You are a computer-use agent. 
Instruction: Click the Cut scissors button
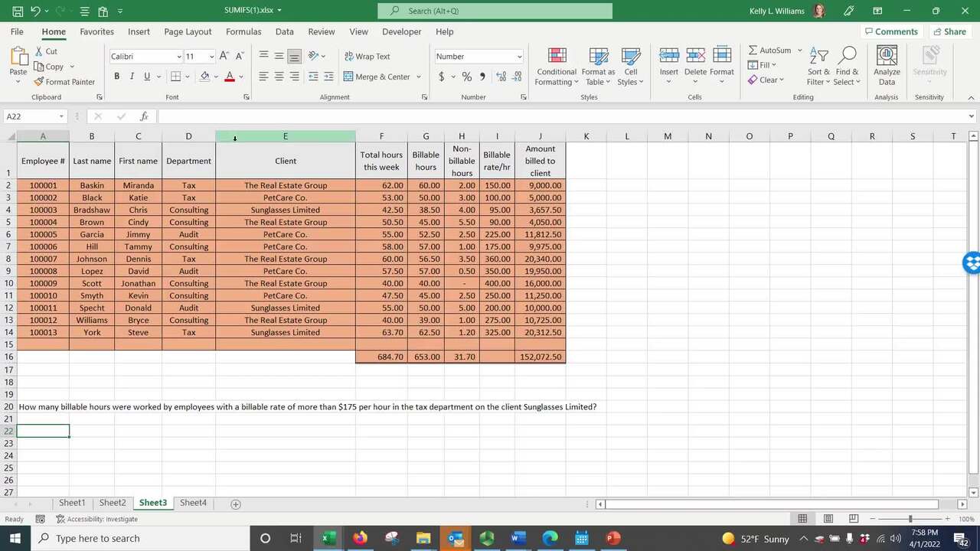pyautogui.click(x=47, y=51)
